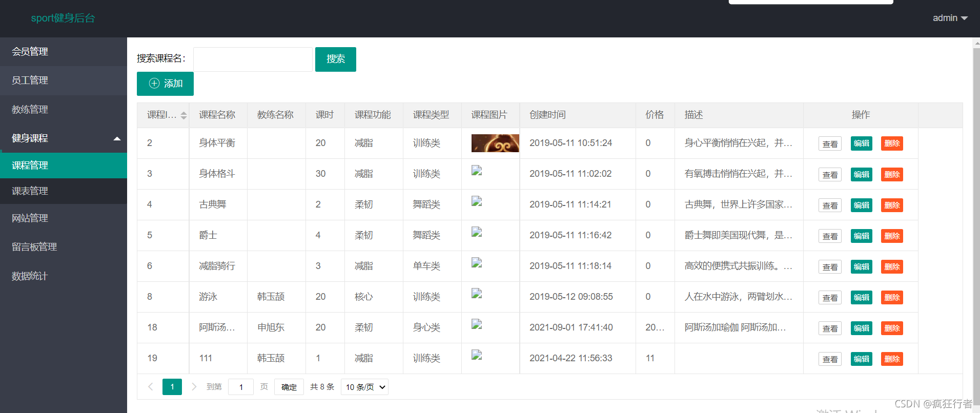Focus the 搜索课程名 input field
Screen dimensions: 980x413
[253, 59]
